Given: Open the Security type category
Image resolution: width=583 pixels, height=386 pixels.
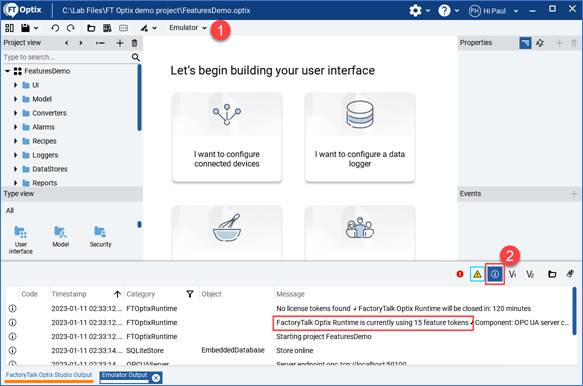Looking at the screenshot, I should click(x=100, y=237).
